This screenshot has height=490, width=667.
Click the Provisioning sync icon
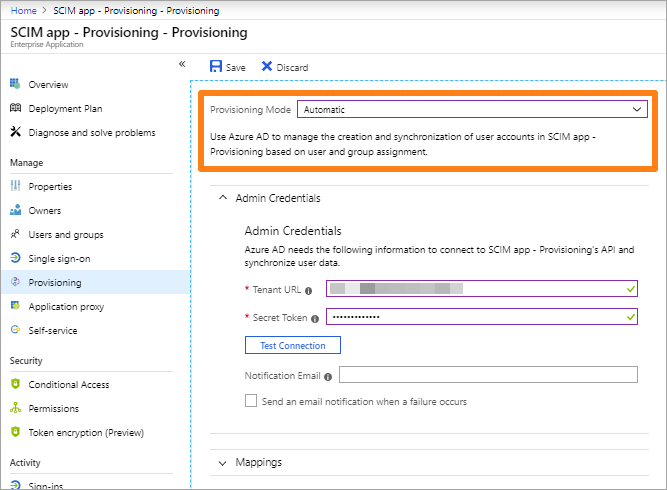coord(15,282)
